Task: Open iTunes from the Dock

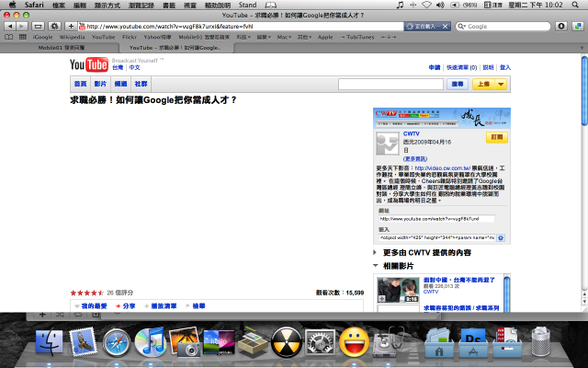Action: coord(151,342)
